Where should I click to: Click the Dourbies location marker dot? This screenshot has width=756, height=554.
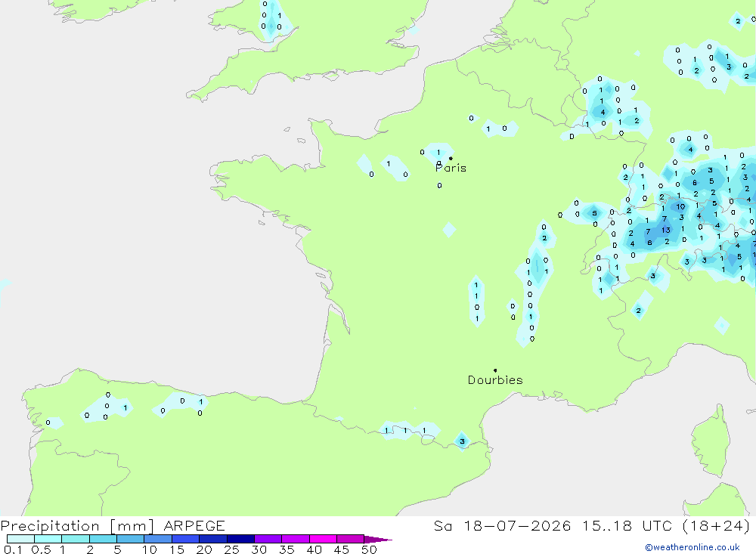[495, 370]
